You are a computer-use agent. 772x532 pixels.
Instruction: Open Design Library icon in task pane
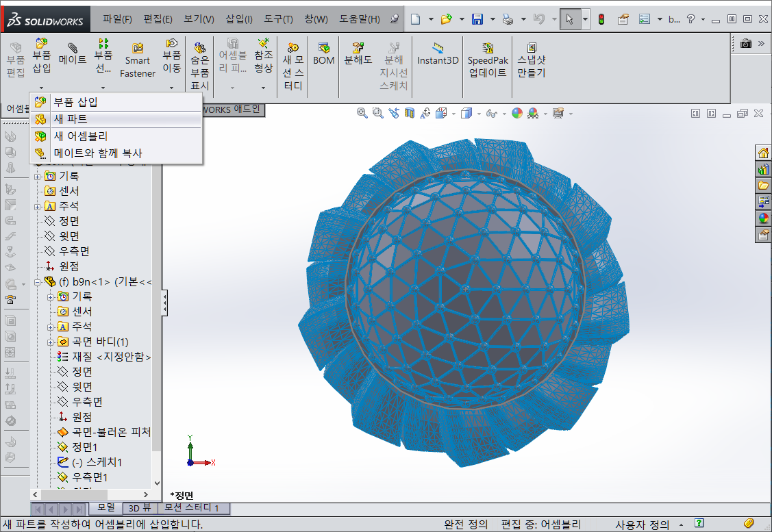click(x=763, y=169)
